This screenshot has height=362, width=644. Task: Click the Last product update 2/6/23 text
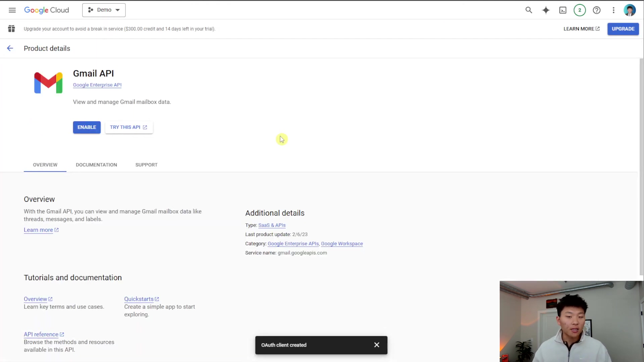[276, 234]
